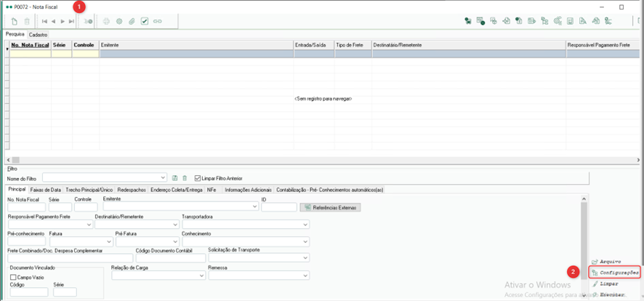Click the filter panel scrollbar up arrow
The height and width of the screenshot is (301, 644).
(584, 198)
